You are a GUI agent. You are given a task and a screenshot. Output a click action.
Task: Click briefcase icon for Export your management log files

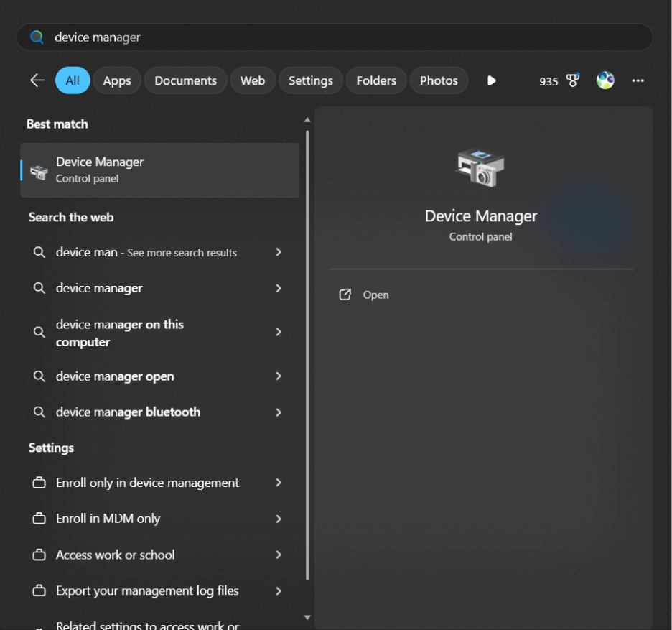[39, 591]
